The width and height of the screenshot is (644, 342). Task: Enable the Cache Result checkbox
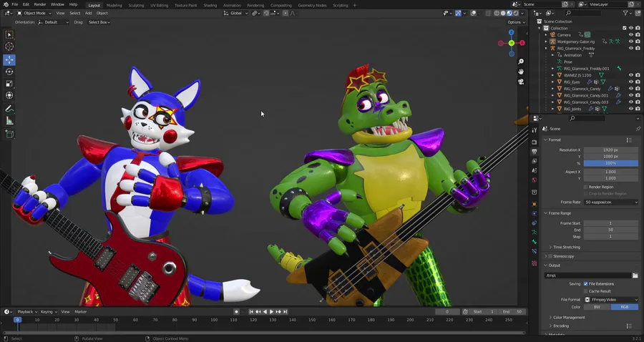point(585,291)
